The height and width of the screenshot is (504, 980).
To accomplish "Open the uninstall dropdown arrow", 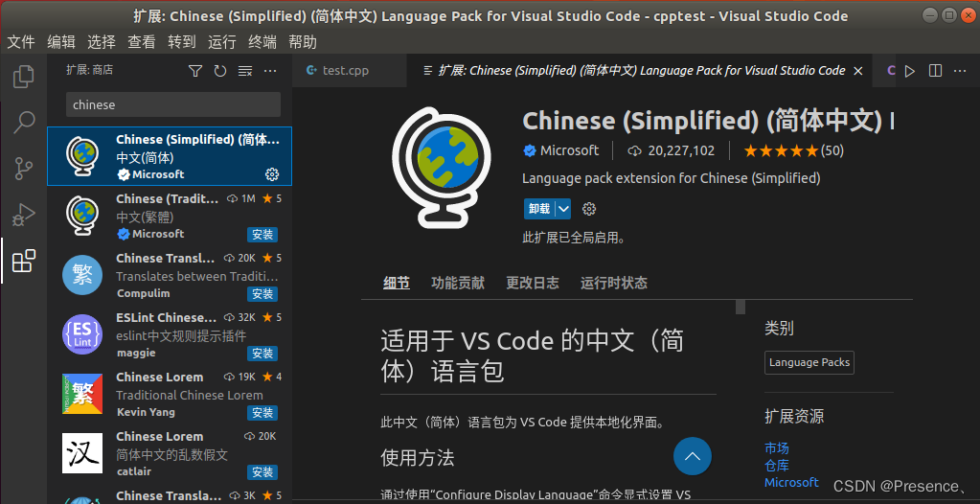I will click(563, 209).
